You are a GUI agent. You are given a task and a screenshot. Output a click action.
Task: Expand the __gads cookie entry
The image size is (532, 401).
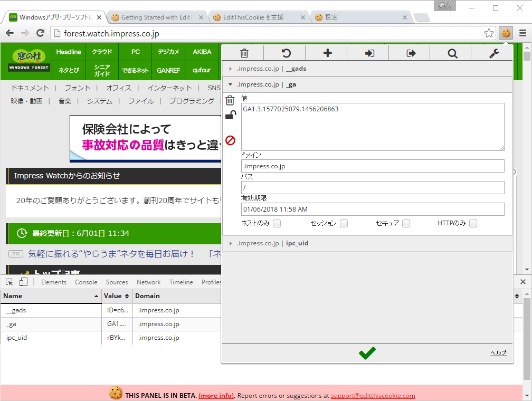[x=367, y=69]
